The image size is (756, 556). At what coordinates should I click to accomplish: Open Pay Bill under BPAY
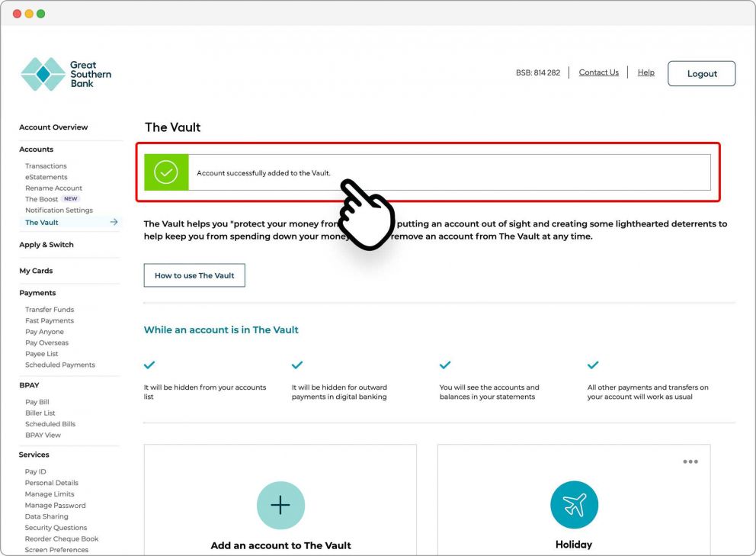[x=37, y=402]
